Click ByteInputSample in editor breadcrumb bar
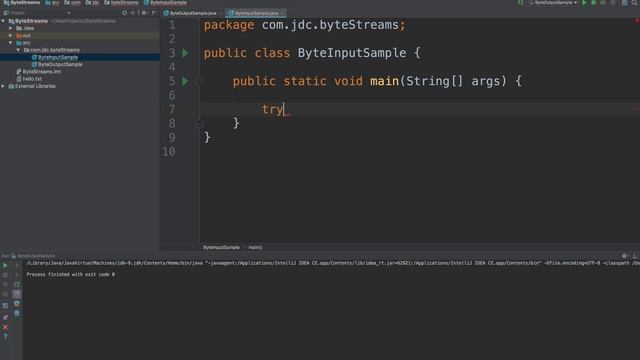 [x=221, y=247]
